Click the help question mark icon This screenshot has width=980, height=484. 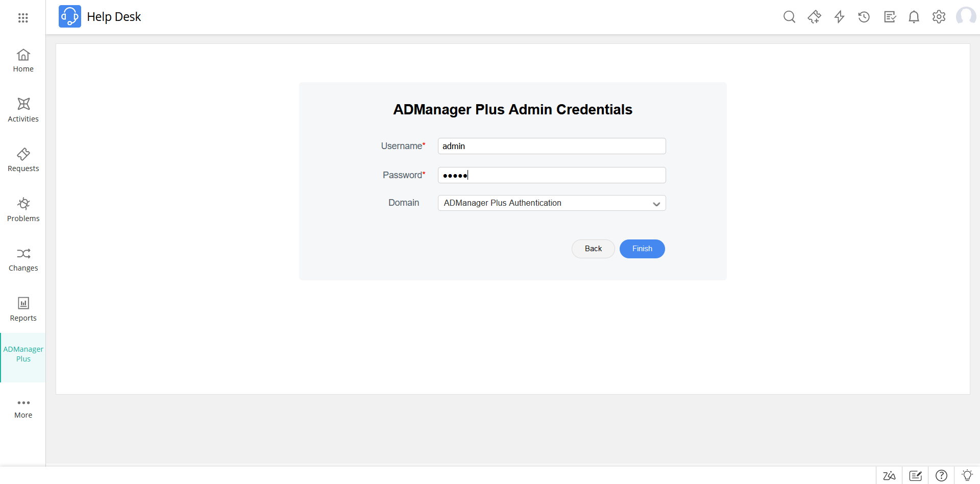(941, 475)
